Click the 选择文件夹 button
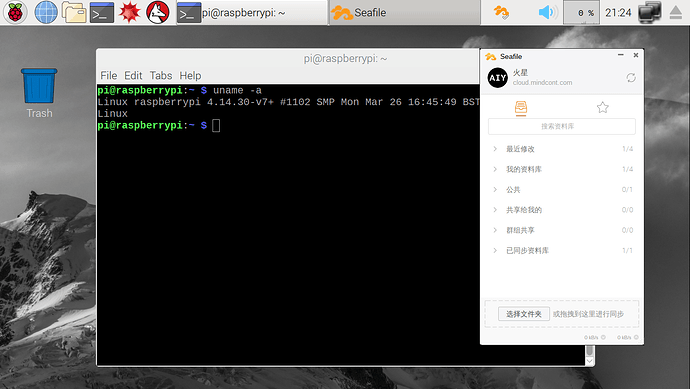Screen dimensions: 690x389 (x=524, y=314)
